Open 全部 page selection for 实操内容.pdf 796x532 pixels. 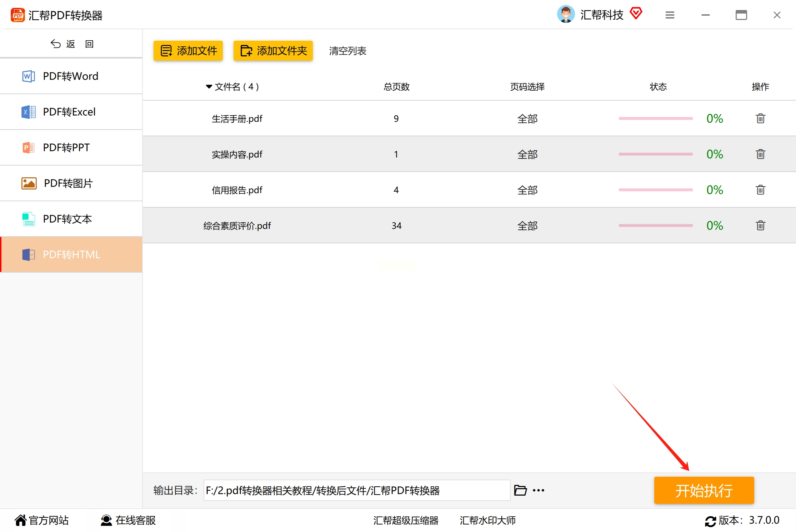click(x=527, y=154)
